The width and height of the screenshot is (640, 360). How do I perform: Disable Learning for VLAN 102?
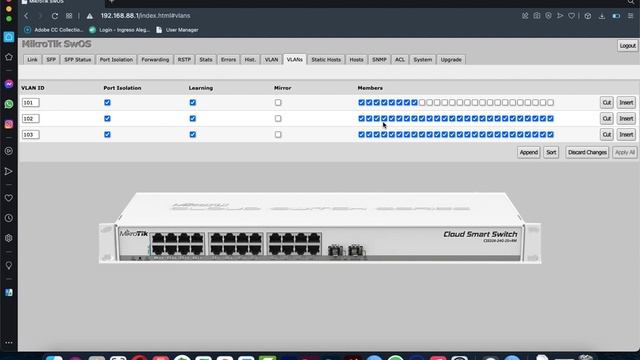[x=193, y=118]
